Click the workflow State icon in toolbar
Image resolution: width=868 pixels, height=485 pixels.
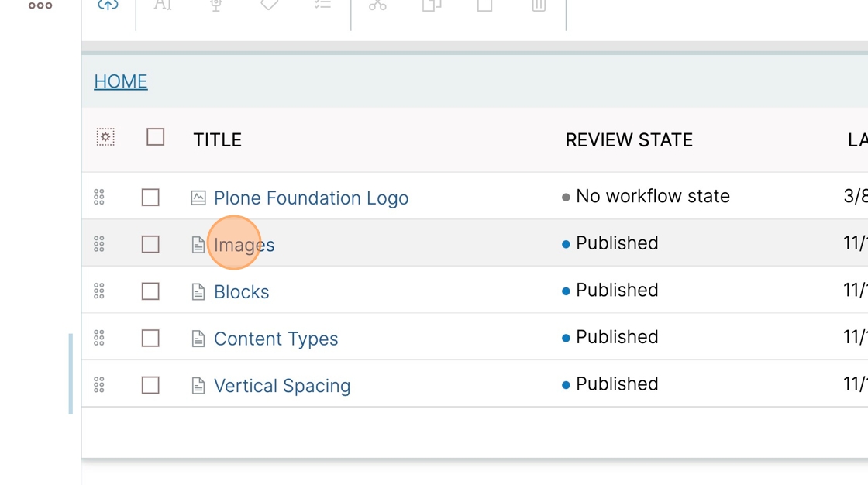tap(216, 5)
